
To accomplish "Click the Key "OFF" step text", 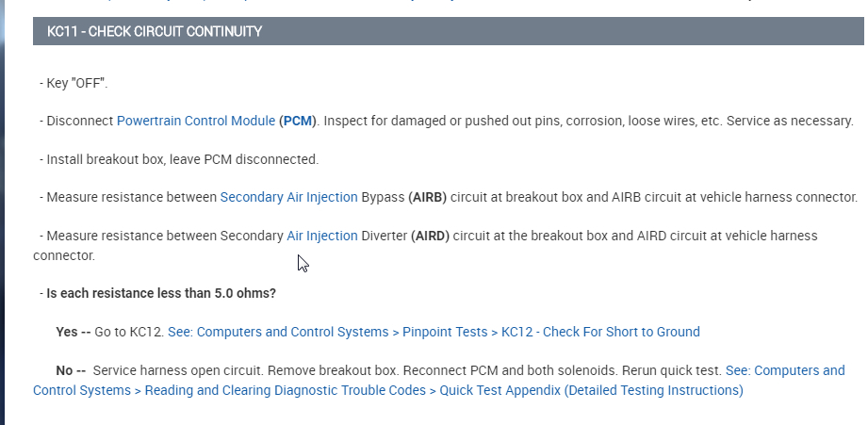I will (x=77, y=83).
